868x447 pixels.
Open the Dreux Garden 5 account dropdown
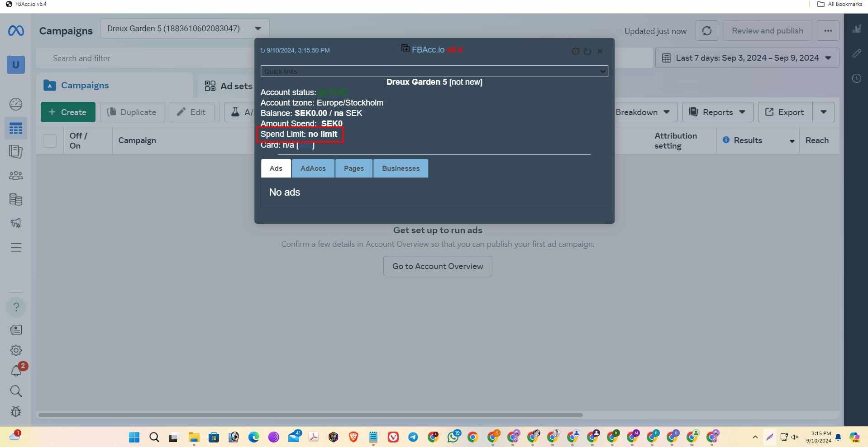pyautogui.click(x=185, y=29)
